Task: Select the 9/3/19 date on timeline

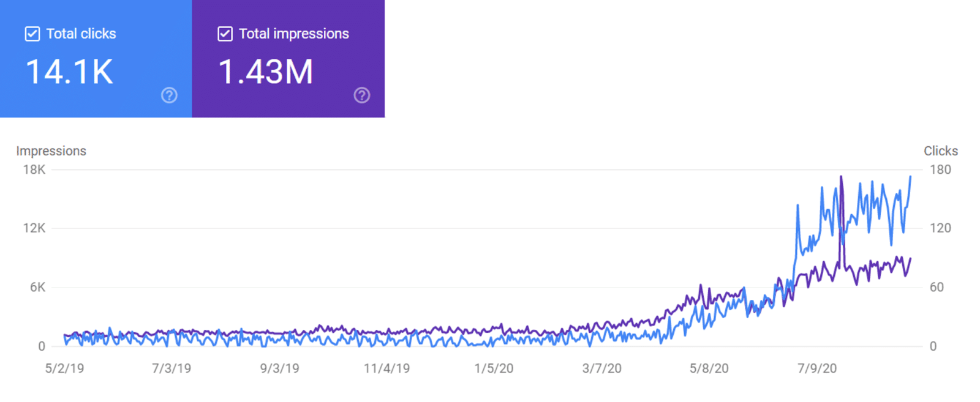Action: coord(279,368)
